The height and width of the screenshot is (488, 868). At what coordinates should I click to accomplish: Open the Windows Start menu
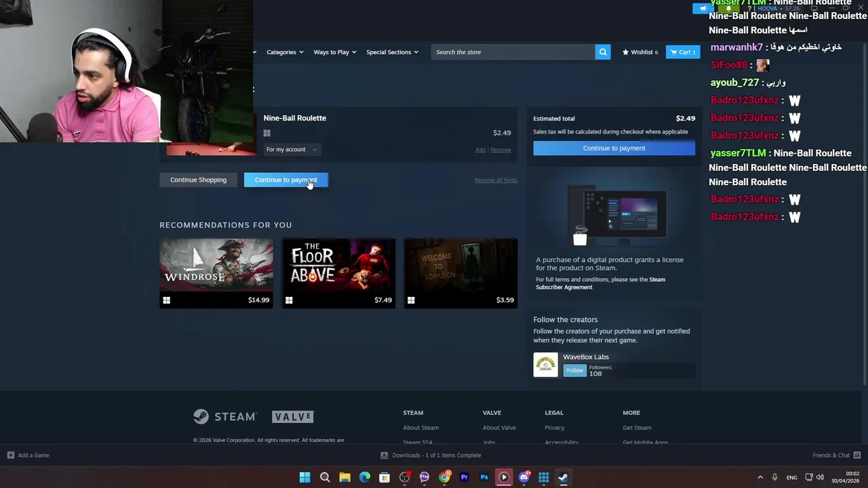tap(305, 477)
